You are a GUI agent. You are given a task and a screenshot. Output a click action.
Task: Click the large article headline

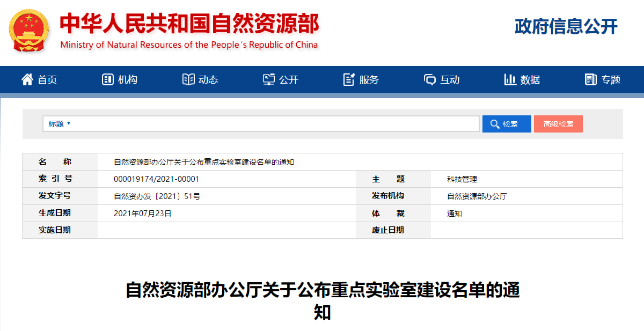click(x=323, y=301)
